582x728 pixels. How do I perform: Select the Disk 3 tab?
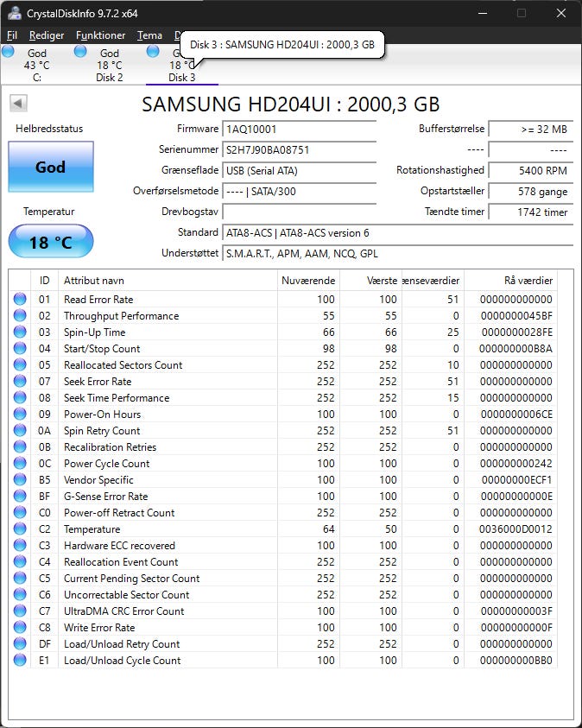182,65
